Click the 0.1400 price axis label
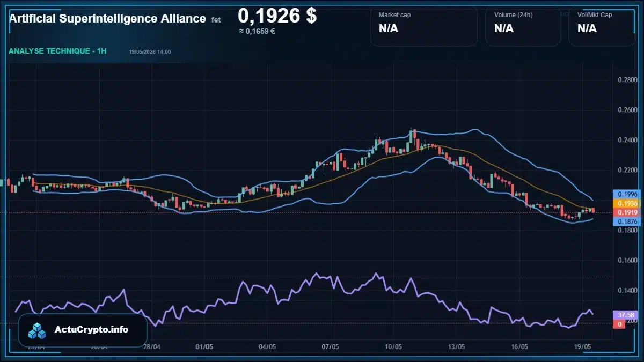644x362 pixels. click(627, 290)
